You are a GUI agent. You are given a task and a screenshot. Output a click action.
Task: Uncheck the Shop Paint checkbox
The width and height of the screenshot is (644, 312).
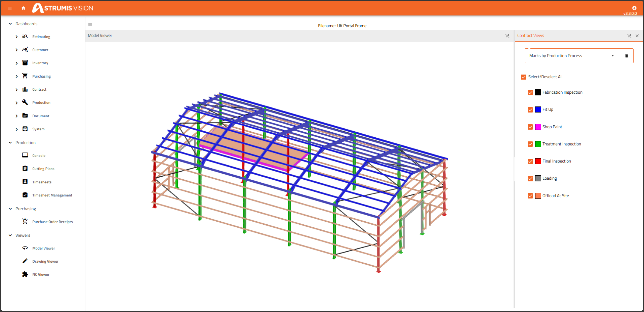[530, 127]
